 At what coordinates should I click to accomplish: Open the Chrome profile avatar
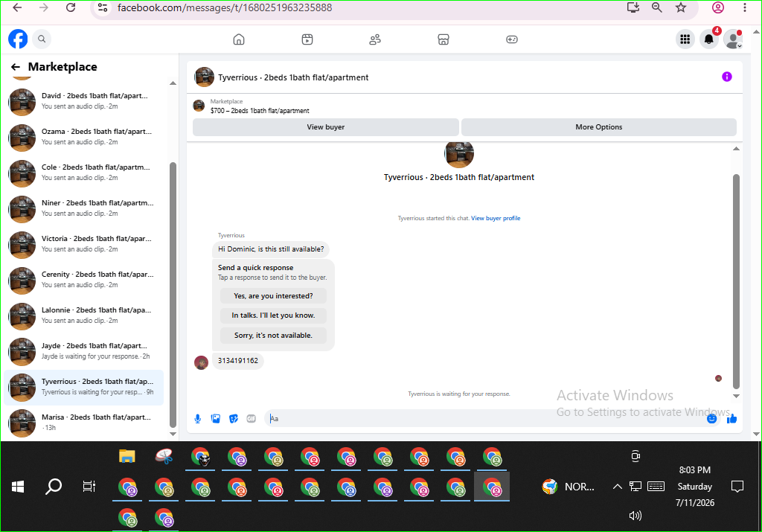(718, 7)
